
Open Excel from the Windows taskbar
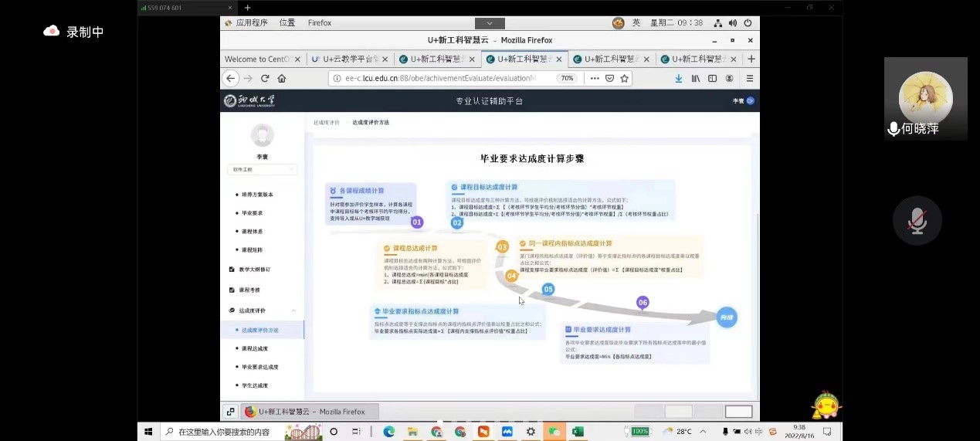click(578, 432)
